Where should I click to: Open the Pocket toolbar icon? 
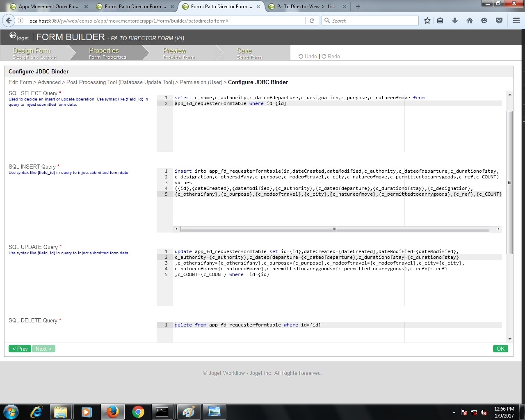click(499, 21)
